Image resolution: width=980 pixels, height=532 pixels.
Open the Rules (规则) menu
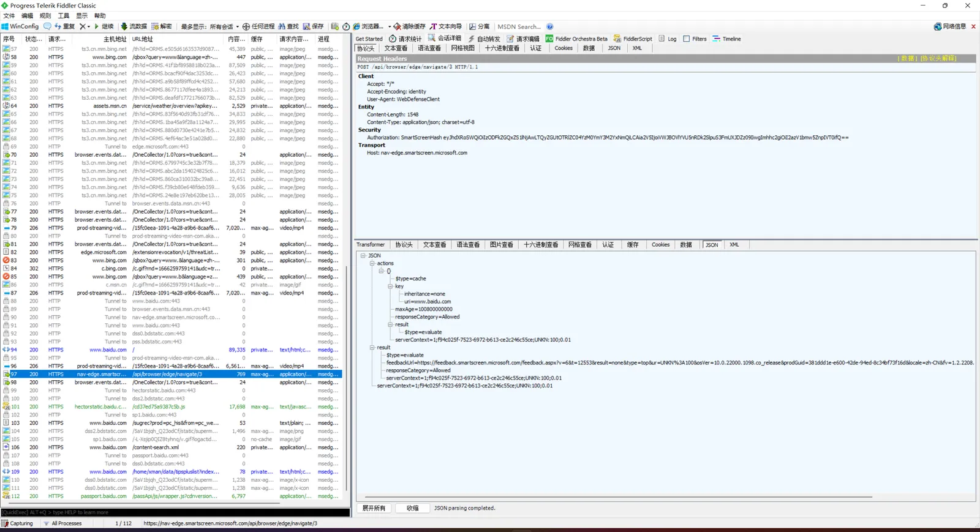click(45, 16)
